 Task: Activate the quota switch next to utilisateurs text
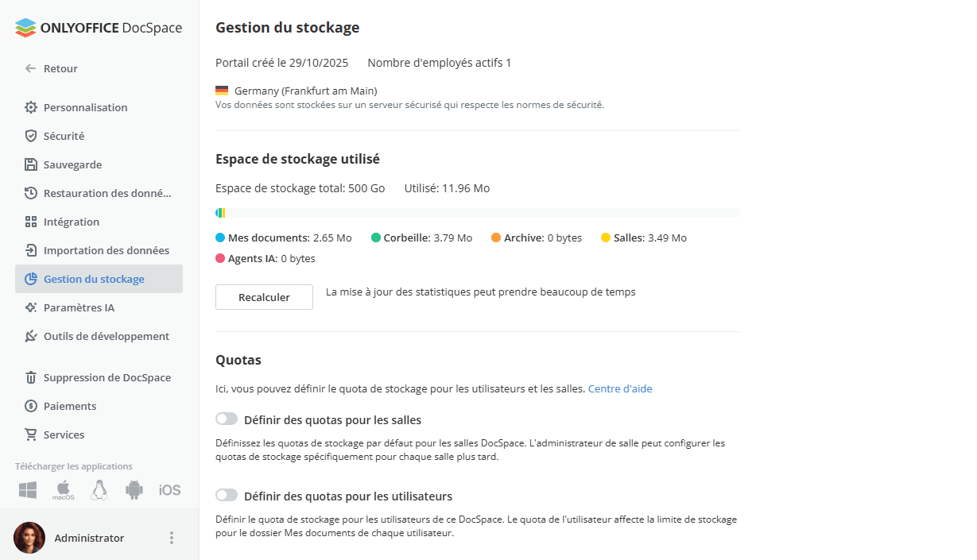coord(227,495)
